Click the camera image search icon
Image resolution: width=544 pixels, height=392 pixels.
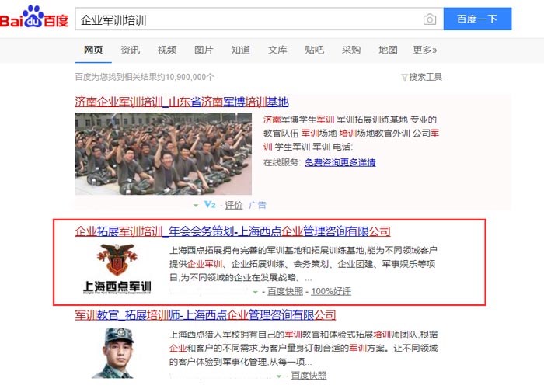pyautogui.click(x=430, y=19)
